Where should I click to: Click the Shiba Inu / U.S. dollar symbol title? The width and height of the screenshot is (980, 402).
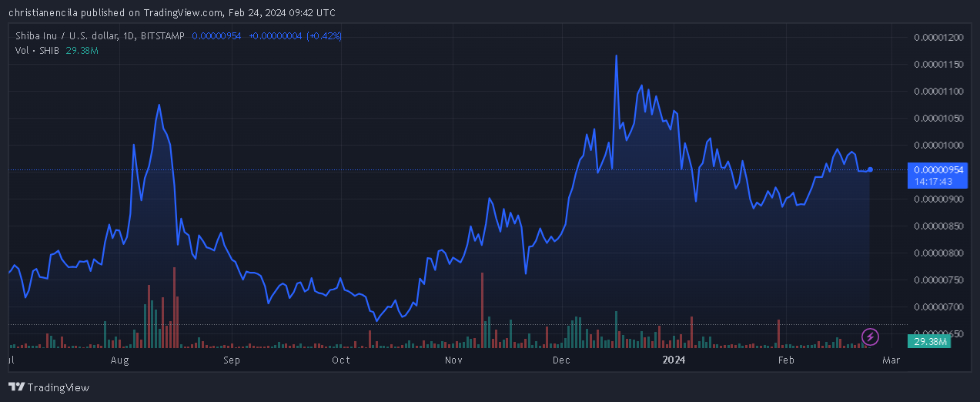[x=66, y=35]
